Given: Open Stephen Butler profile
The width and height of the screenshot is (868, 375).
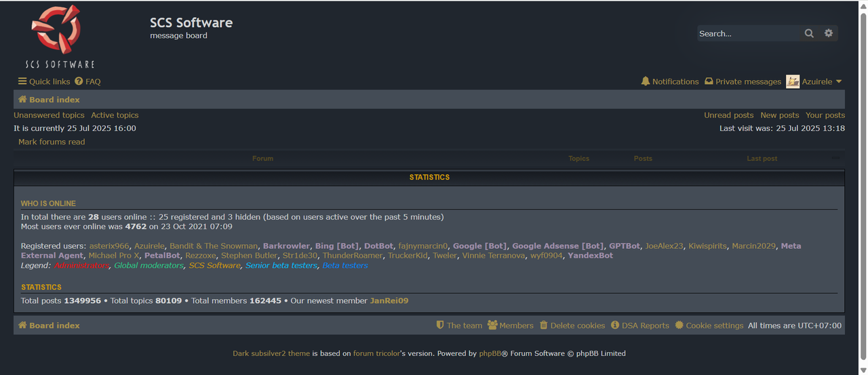Looking at the screenshot, I should (249, 256).
